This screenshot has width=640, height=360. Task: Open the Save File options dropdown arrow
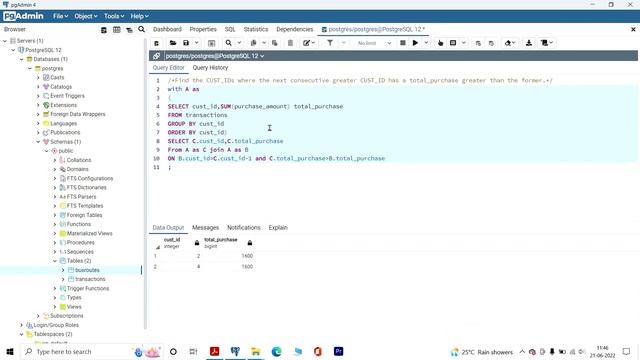[196, 43]
